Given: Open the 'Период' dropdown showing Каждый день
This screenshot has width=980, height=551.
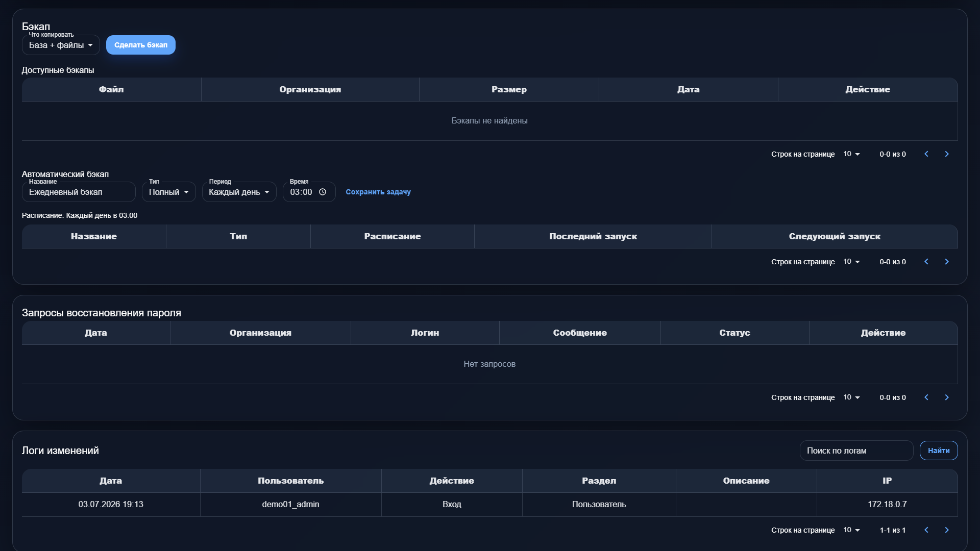Looking at the screenshot, I should pyautogui.click(x=239, y=192).
